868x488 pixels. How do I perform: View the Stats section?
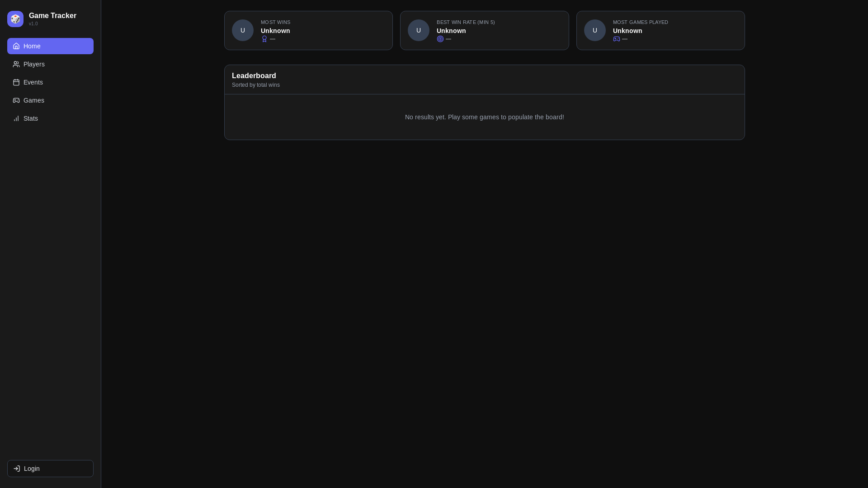coord(50,118)
